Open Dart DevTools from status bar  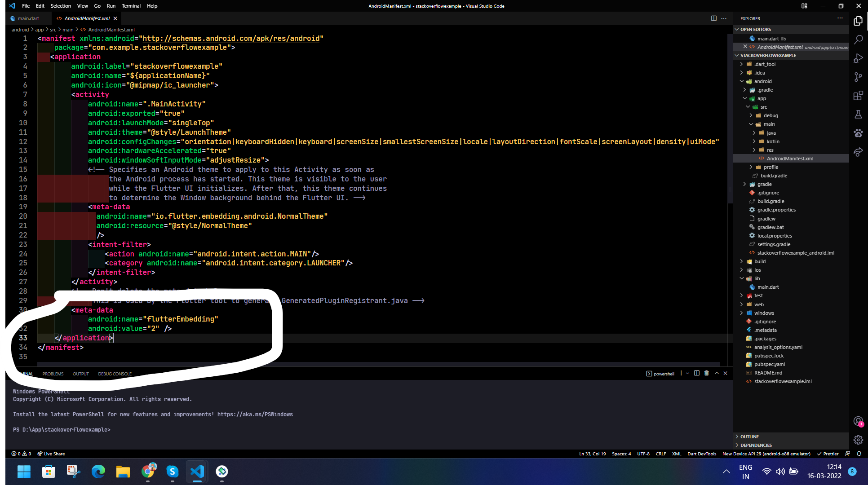(702, 454)
